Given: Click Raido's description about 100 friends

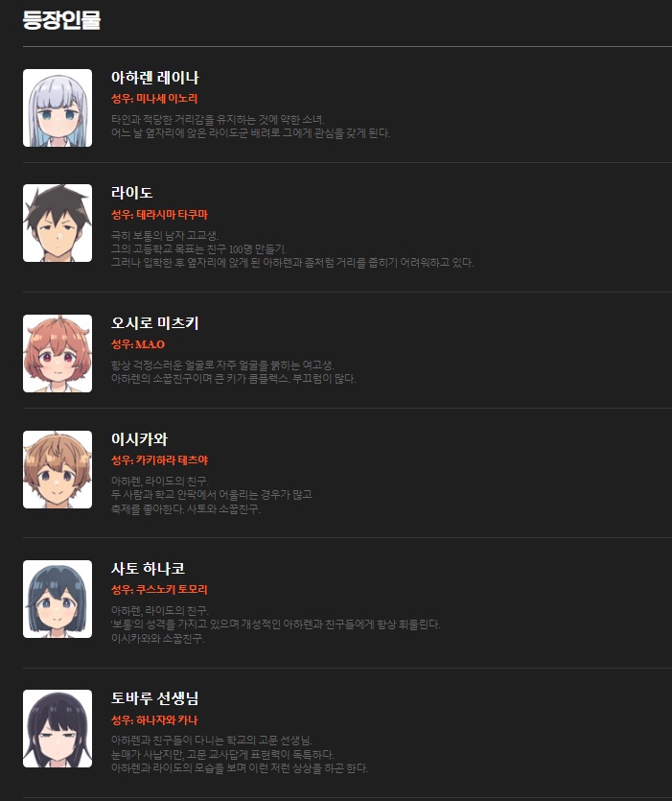Looking at the screenshot, I should 199,248.
